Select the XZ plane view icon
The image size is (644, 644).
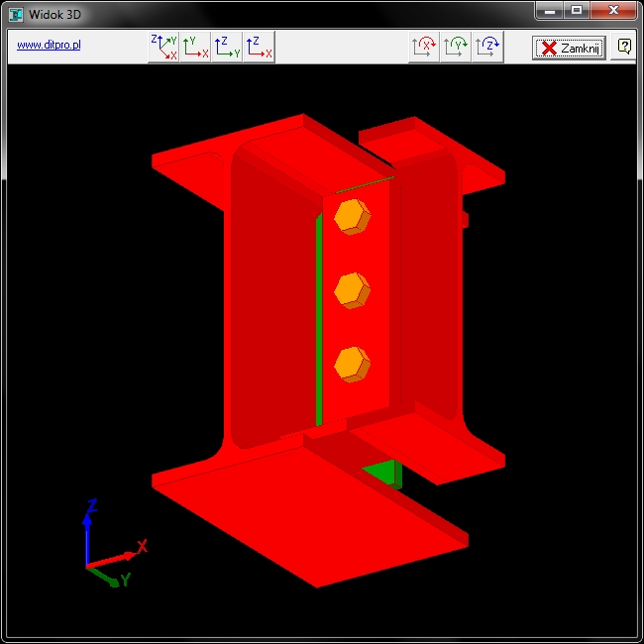coord(260,47)
